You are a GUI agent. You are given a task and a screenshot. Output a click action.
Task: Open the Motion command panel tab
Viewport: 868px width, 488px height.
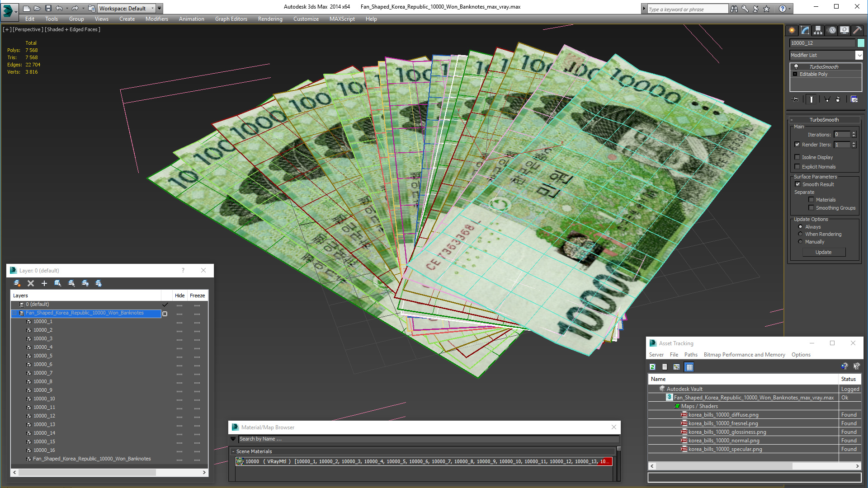(832, 30)
